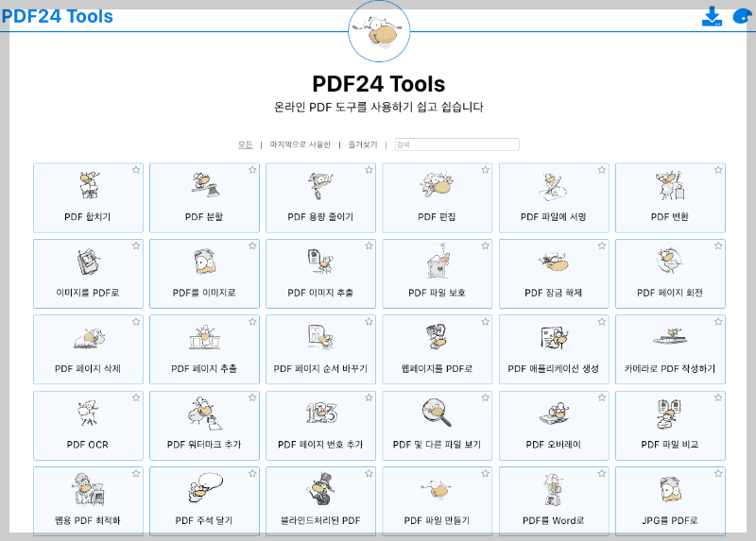Screen dimensions: 756x541
Task: Toggle the star on the PDF 변환 card
Action: (718, 170)
